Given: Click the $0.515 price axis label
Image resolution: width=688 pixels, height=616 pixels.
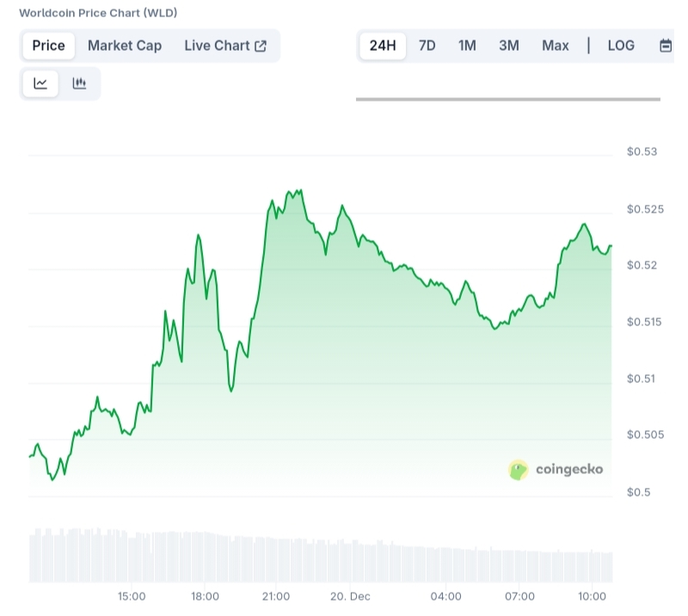Looking at the screenshot, I should coord(643,323).
